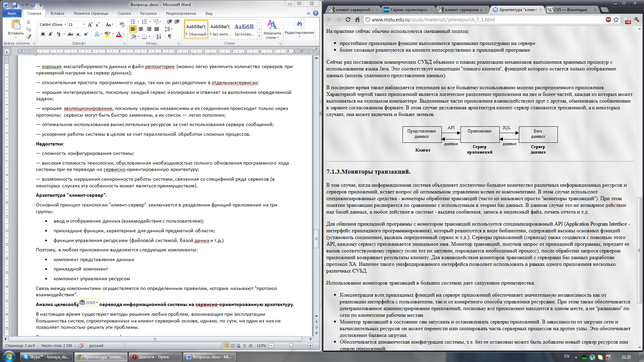Click the Word zoom slider handle

[x=291, y=346]
